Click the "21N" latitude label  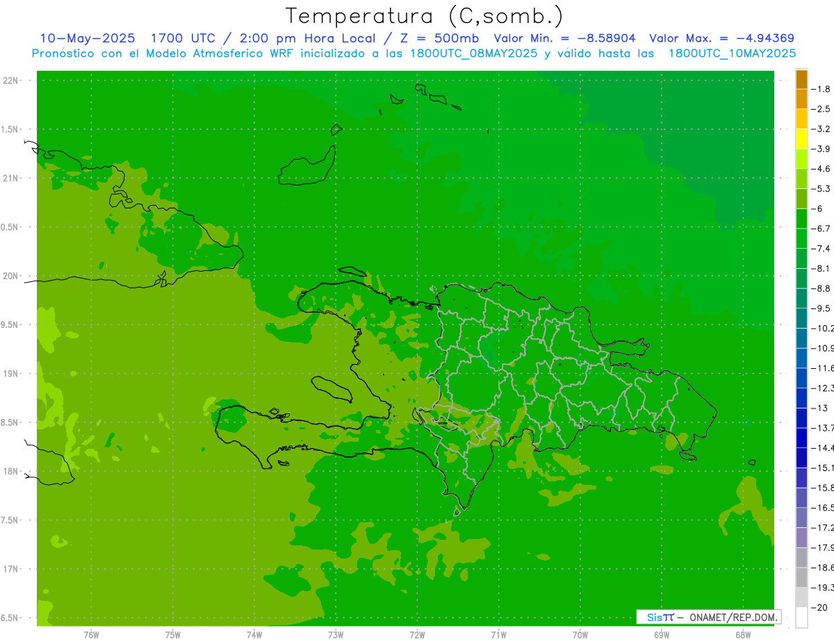click(x=10, y=179)
